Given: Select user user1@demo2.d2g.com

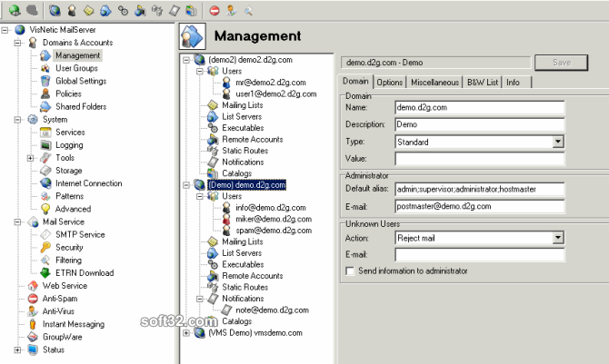Looking at the screenshot, I should pyautogui.click(x=275, y=93).
